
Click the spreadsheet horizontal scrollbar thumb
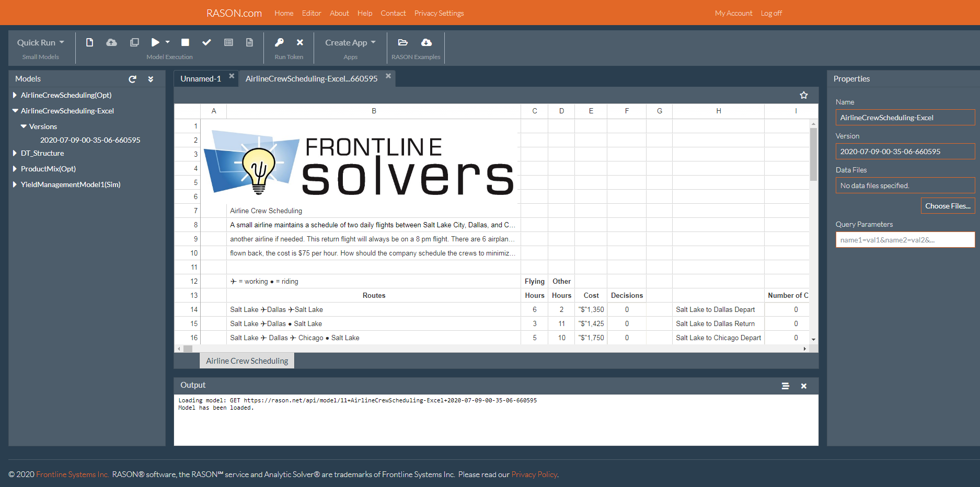(x=188, y=349)
